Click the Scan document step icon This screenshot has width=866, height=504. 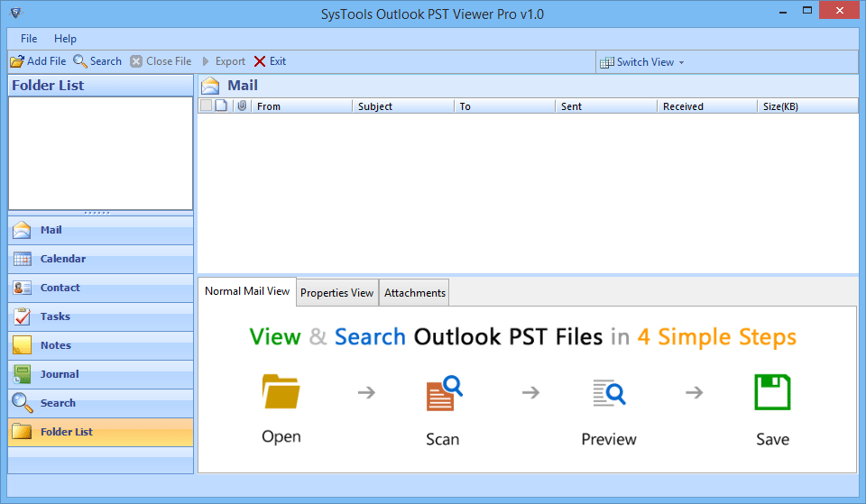(444, 393)
